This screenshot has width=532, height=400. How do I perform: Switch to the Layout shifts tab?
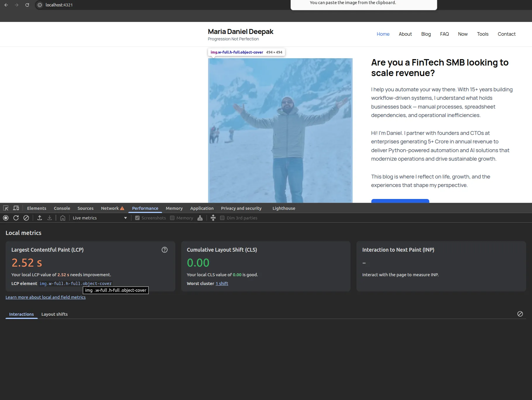[x=54, y=314]
